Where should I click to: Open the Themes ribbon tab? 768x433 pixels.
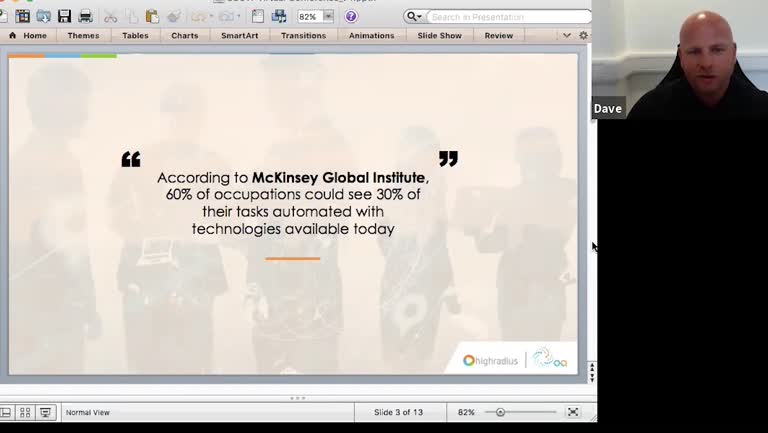[83, 35]
